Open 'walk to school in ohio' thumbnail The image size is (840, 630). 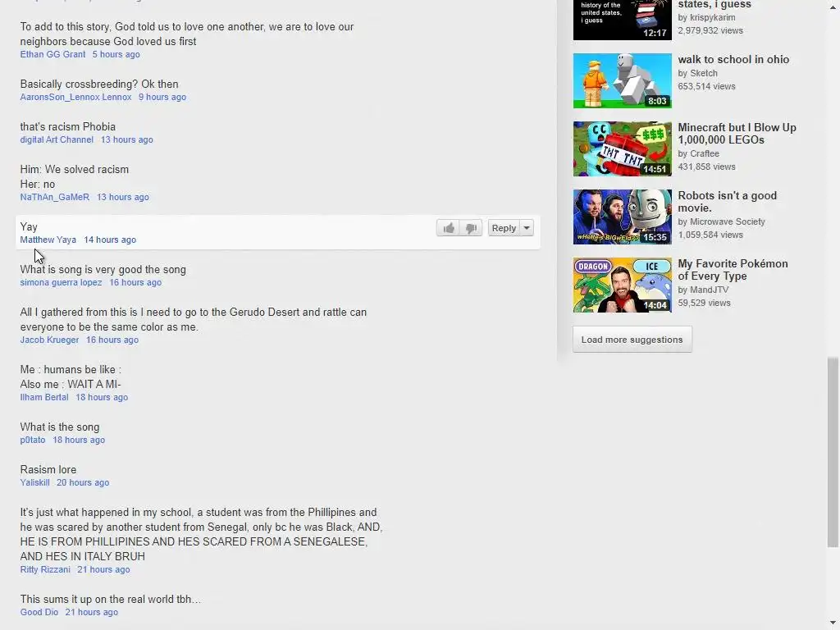pos(622,80)
